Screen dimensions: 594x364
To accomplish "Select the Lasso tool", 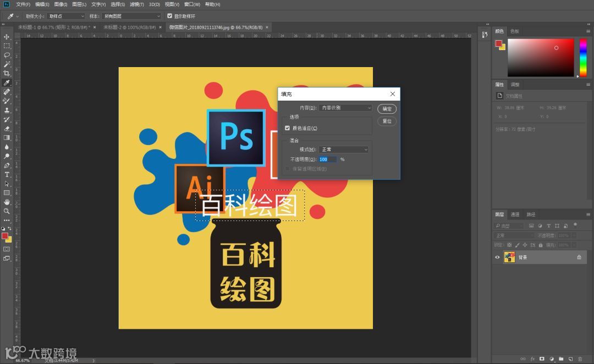I will click(7, 55).
